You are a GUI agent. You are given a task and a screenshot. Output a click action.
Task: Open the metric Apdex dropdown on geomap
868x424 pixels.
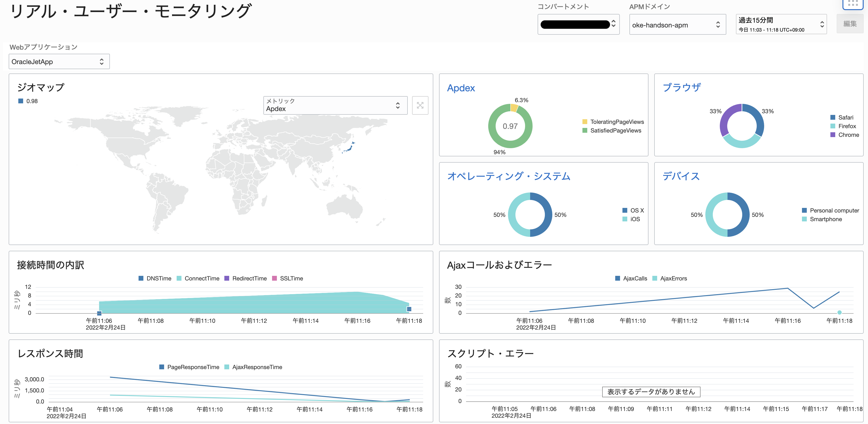click(x=335, y=106)
